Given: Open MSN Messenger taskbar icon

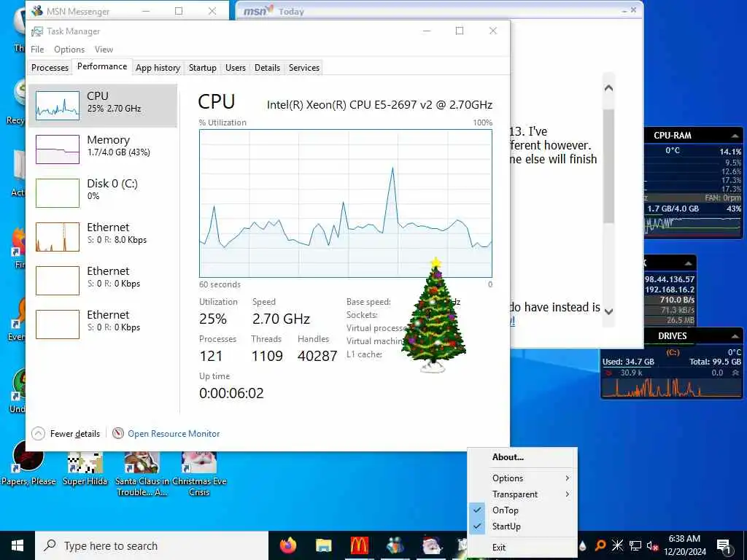Looking at the screenshot, I should pyautogui.click(x=395, y=545).
